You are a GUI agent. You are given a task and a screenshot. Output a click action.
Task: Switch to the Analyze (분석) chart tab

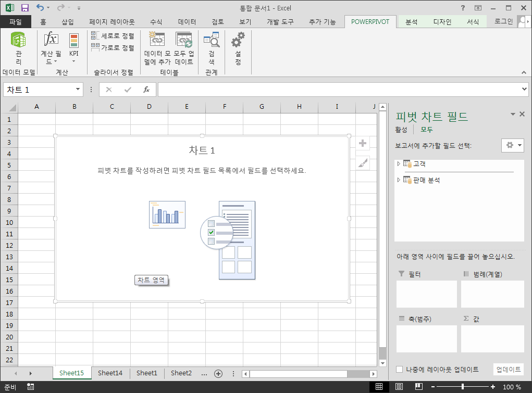(x=412, y=22)
